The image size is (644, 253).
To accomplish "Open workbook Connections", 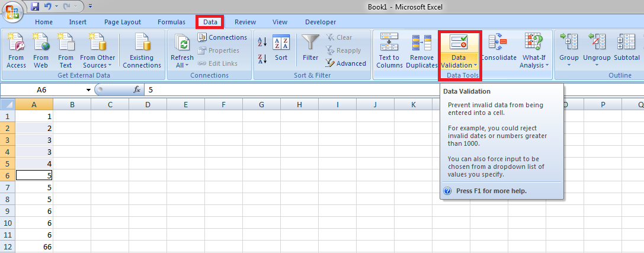I will [222, 37].
